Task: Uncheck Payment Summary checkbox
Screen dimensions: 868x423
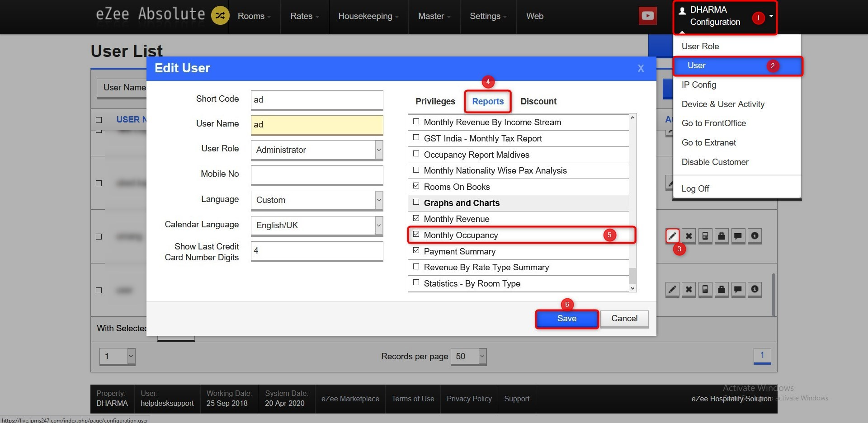Action: point(416,251)
